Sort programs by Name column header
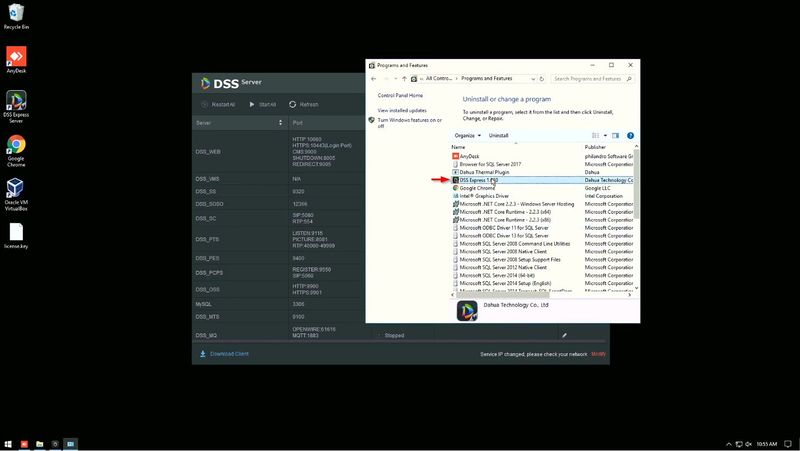This screenshot has width=800, height=451. pos(516,147)
